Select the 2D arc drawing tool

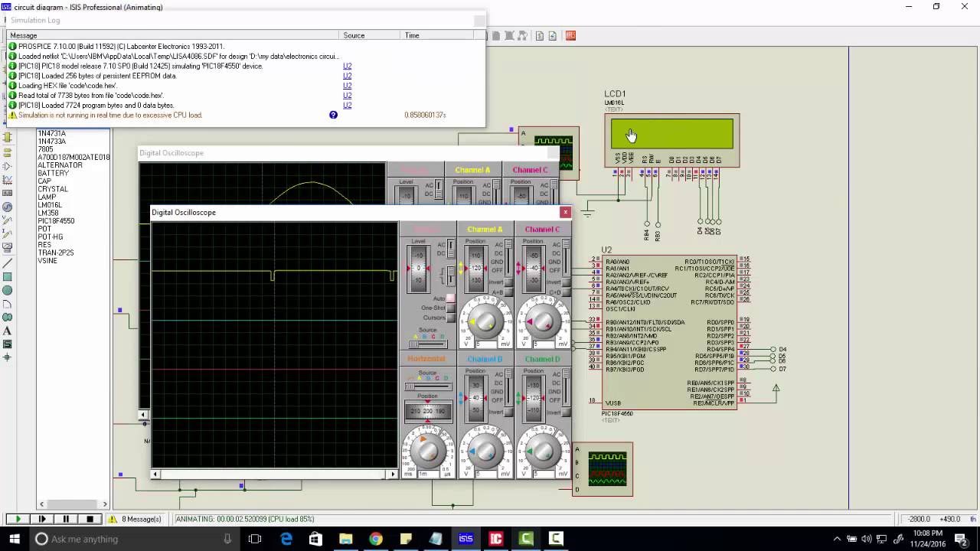click(x=8, y=304)
